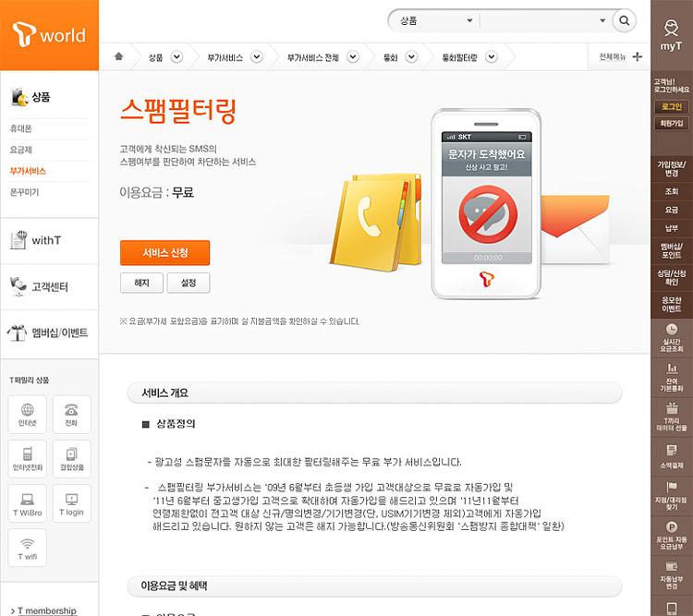Expand the 통화필터링 breadcrumb dropdown arrow

click(492, 57)
